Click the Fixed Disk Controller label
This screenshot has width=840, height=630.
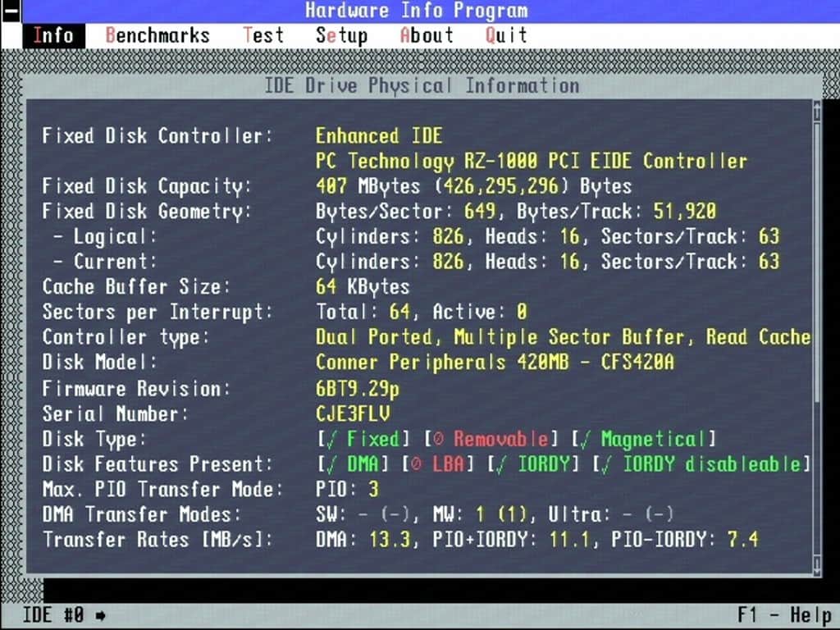coord(157,135)
